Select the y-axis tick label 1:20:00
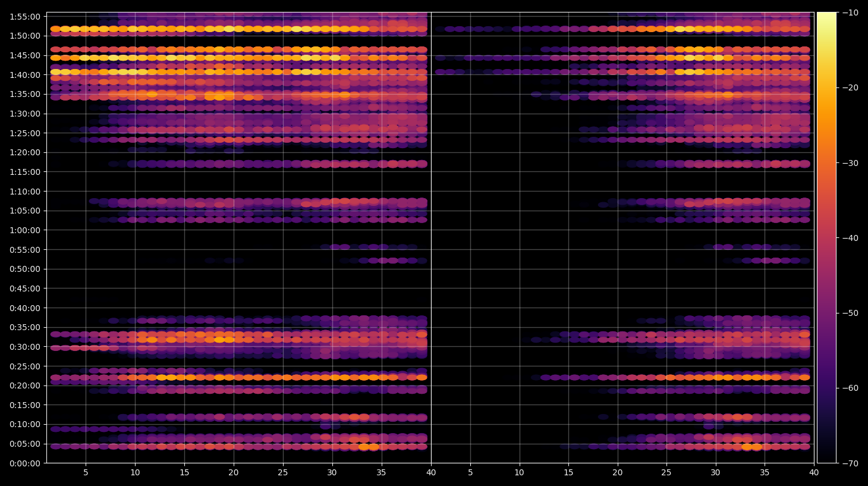Screen dimensions: 868x486 [25, 152]
